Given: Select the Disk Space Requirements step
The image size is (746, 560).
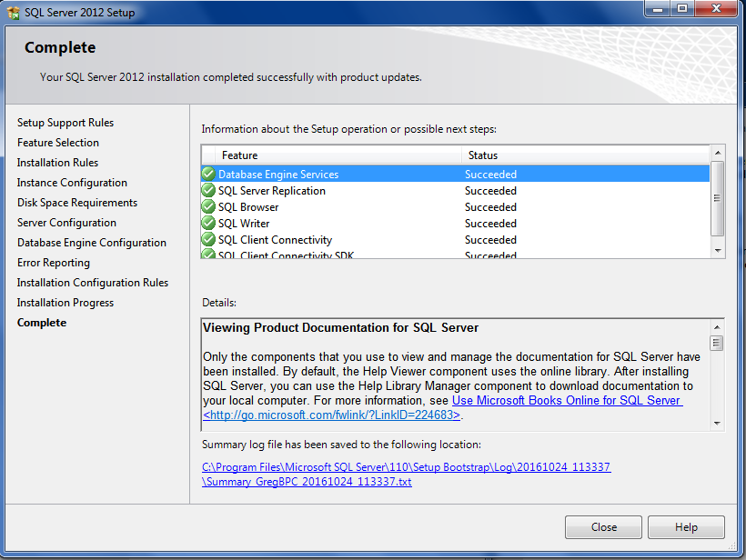Looking at the screenshot, I should (x=77, y=203).
